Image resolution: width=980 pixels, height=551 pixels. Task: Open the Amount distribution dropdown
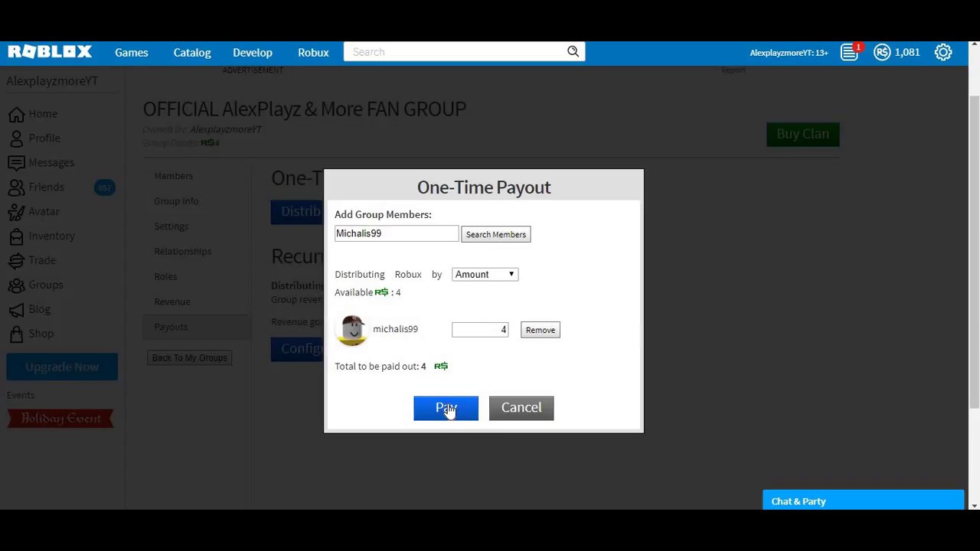point(485,274)
